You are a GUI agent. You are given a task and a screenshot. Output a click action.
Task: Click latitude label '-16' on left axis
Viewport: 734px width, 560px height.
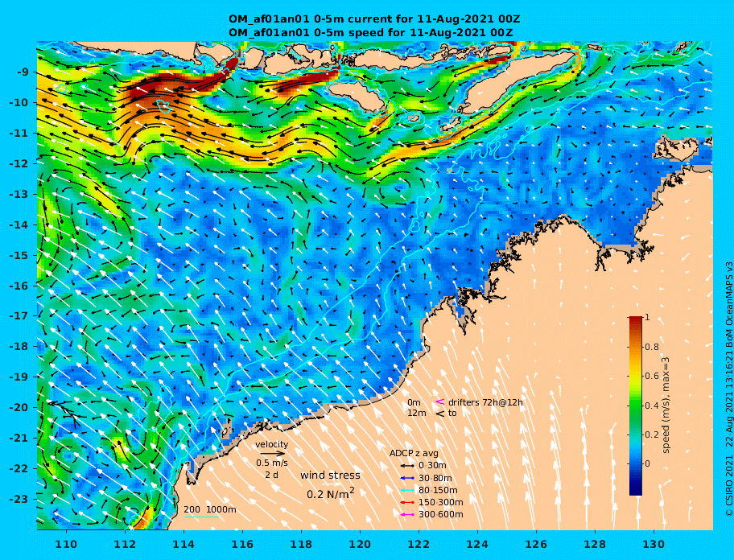(x=19, y=286)
